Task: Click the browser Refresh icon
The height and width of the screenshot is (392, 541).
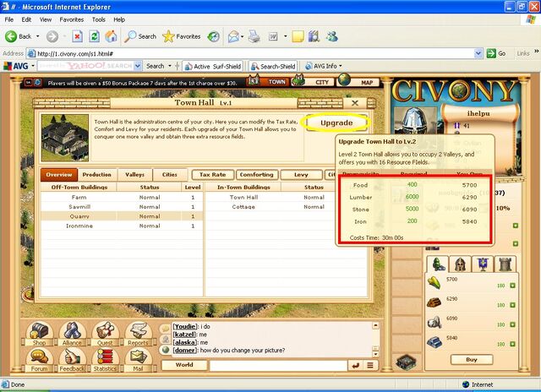Action: (x=94, y=36)
